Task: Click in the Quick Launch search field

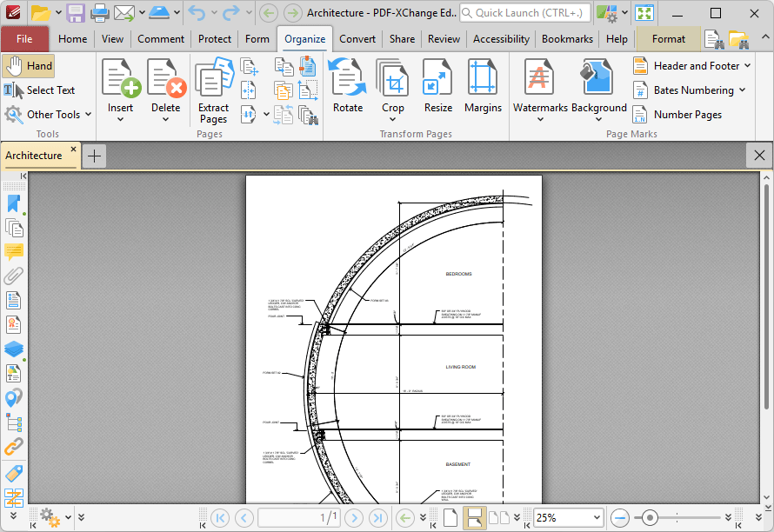Action: pyautogui.click(x=525, y=13)
